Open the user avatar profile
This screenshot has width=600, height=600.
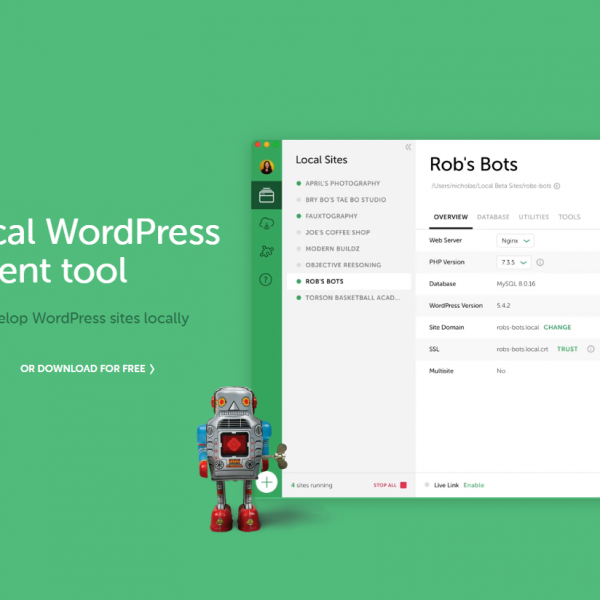pos(266,167)
